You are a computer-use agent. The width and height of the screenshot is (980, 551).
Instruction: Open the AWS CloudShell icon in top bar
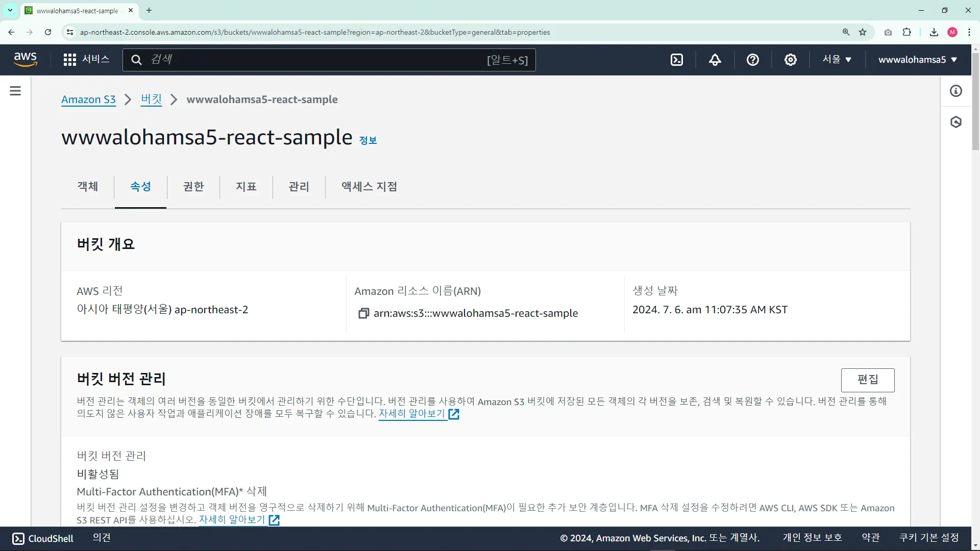[x=677, y=60]
